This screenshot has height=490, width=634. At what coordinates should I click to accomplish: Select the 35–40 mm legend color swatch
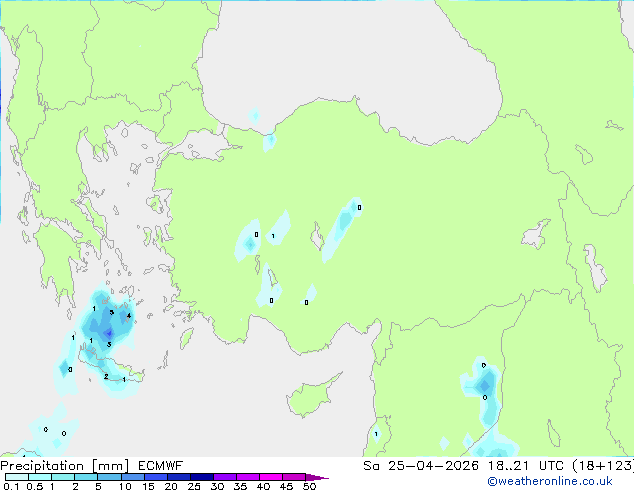point(247,477)
